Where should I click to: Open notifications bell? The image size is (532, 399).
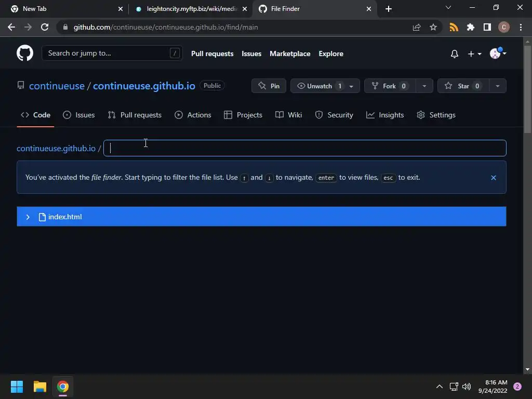pos(454,54)
